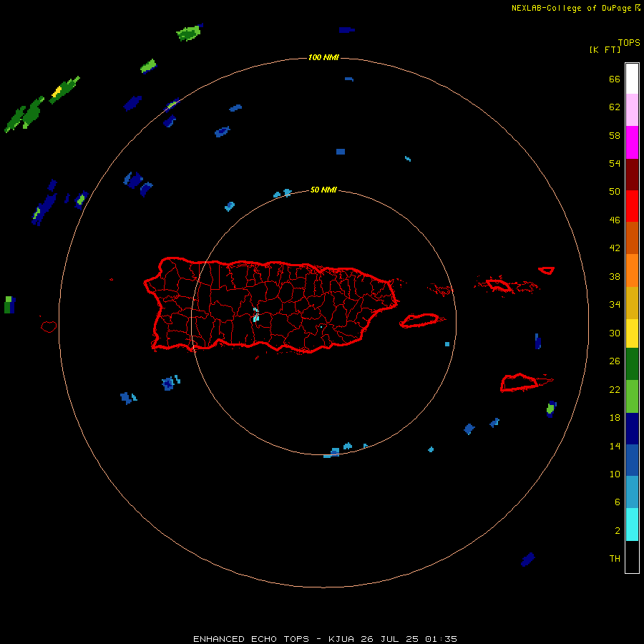Click the 14 value on the tops scale
644x644 pixels.
click(x=615, y=446)
